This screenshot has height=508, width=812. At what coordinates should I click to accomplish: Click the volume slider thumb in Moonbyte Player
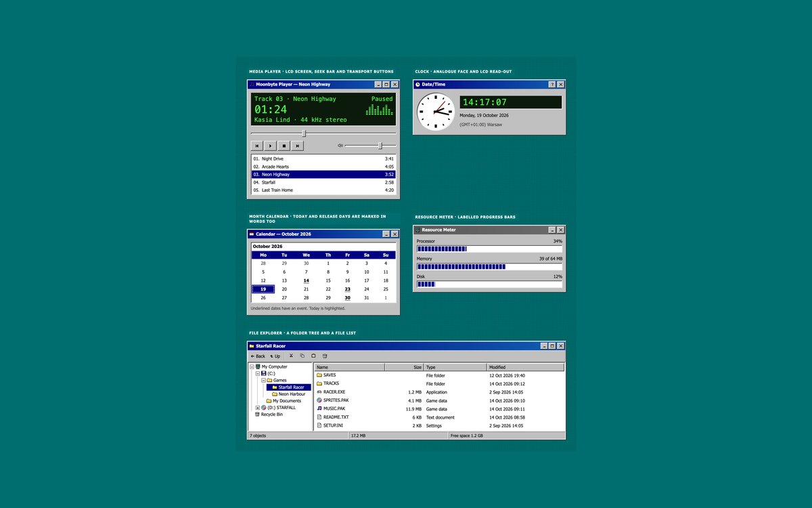tap(380, 146)
